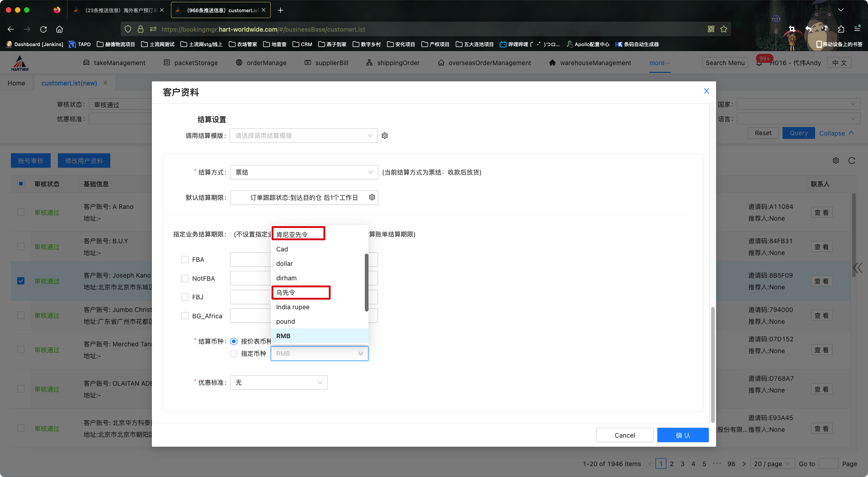Choose India rupee from currency list

click(x=293, y=307)
